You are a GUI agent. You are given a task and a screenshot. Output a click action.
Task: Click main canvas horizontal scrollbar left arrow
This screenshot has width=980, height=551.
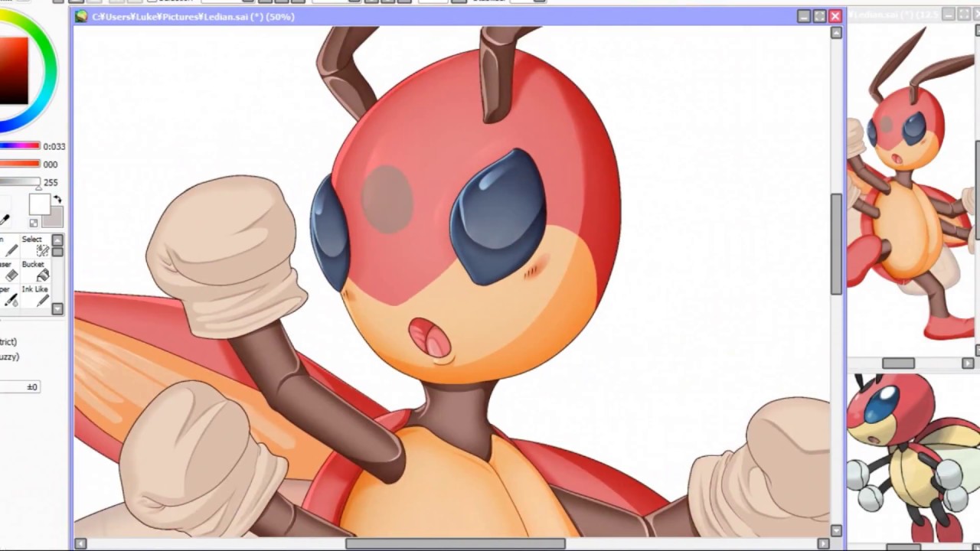coord(80,543)
